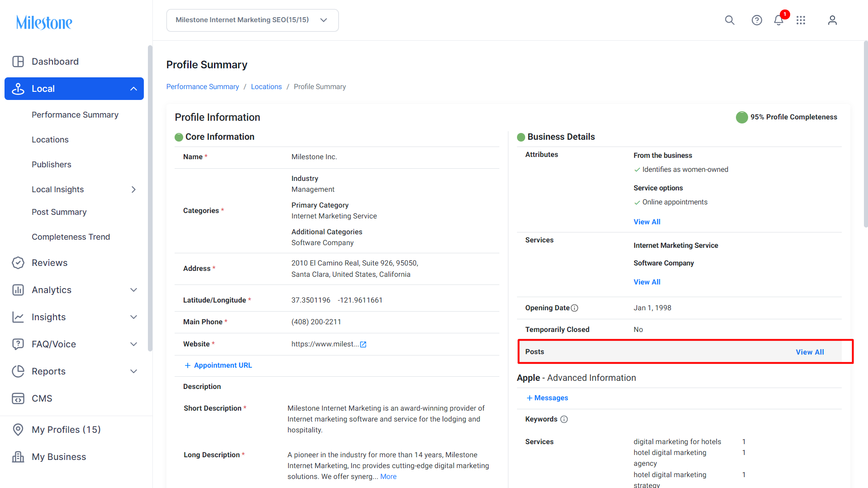
Task: Expand the Reports menu chevron
Action: (133, 371)
